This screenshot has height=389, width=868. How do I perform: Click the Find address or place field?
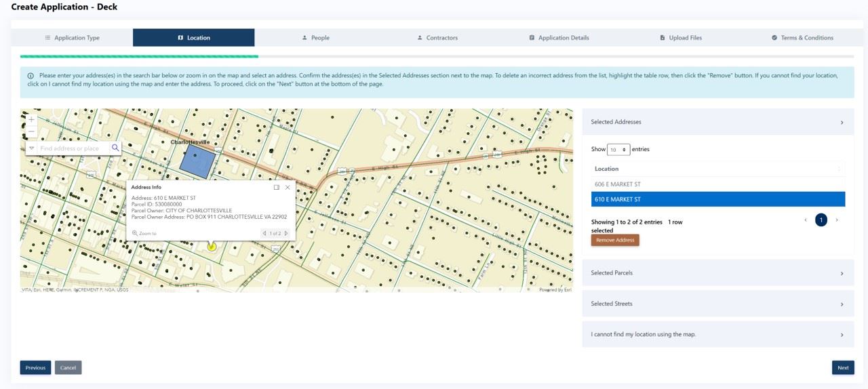73,148
